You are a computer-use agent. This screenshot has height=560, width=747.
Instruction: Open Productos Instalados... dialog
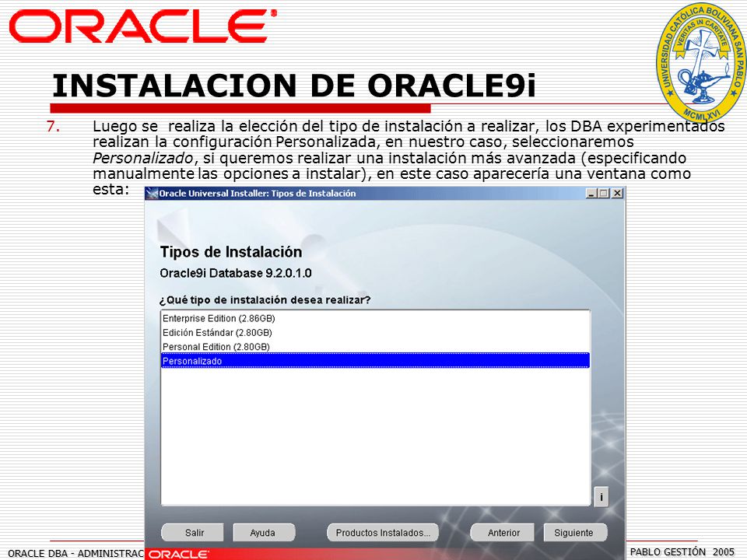coord(383,533)
